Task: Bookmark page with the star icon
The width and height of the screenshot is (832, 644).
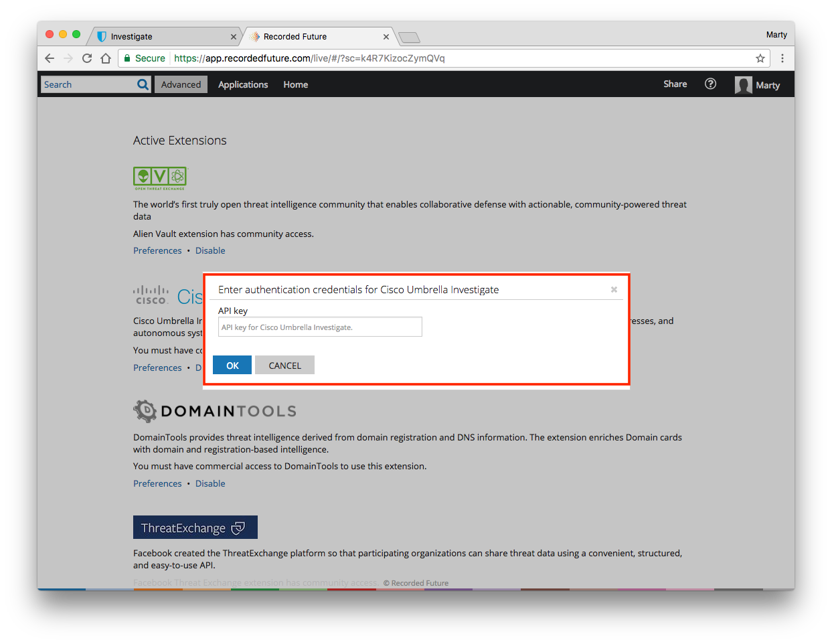Action: tap(760, 58)
